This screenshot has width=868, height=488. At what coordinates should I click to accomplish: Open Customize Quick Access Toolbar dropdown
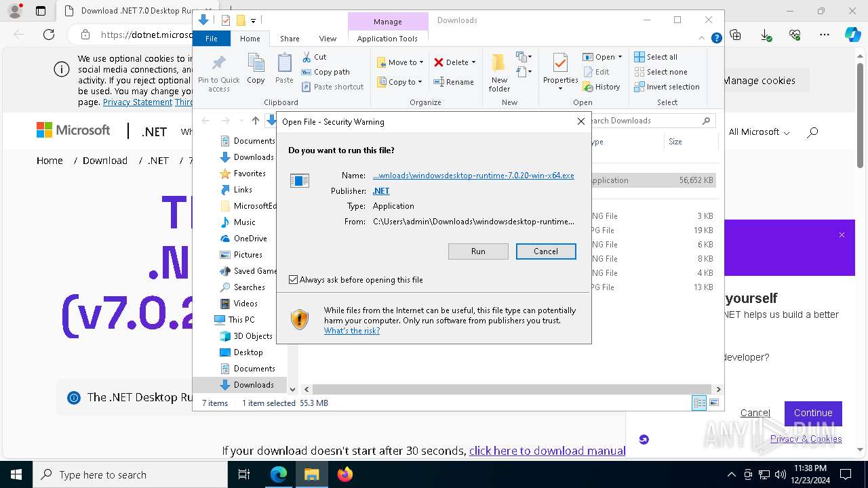click(x=253, y=21)
